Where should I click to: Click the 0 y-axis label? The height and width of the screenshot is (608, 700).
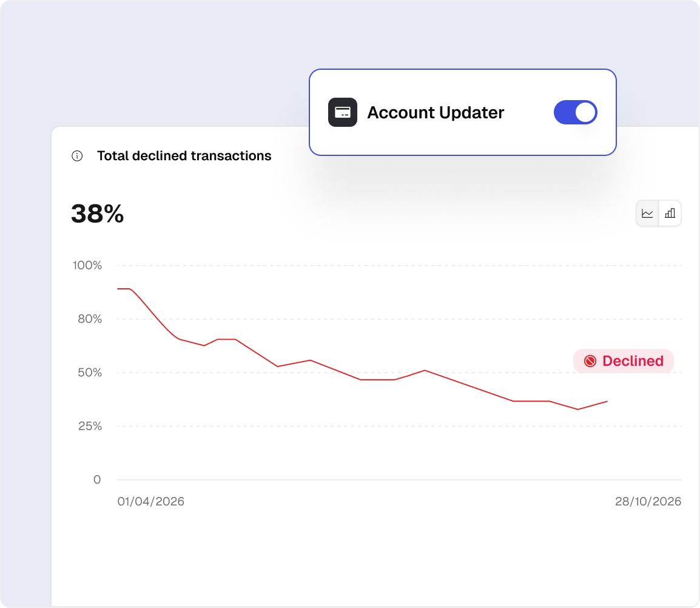97,479
